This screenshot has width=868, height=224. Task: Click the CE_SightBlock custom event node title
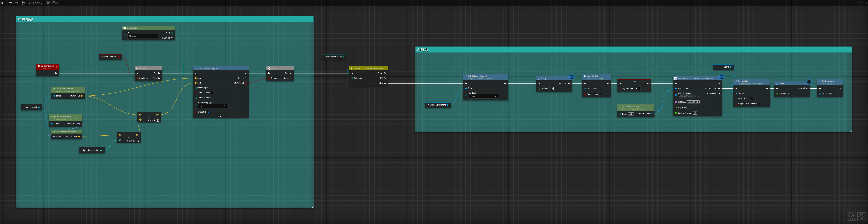47,66
